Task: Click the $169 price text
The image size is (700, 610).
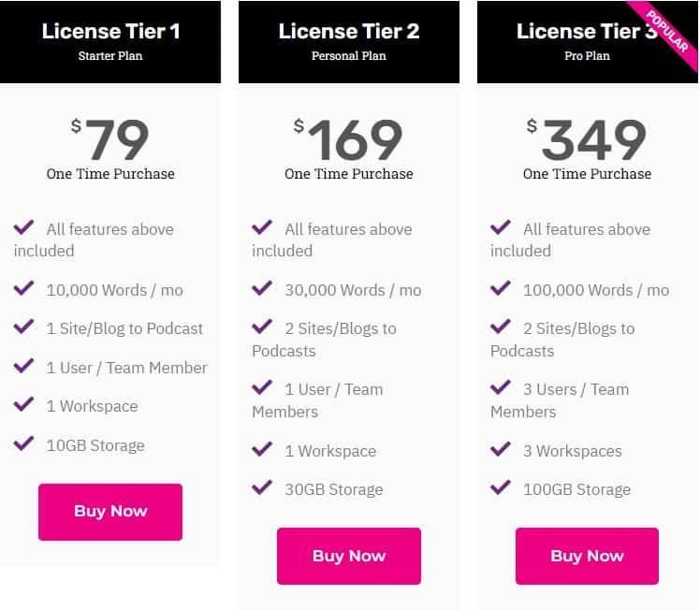Action: click(349, 140)
